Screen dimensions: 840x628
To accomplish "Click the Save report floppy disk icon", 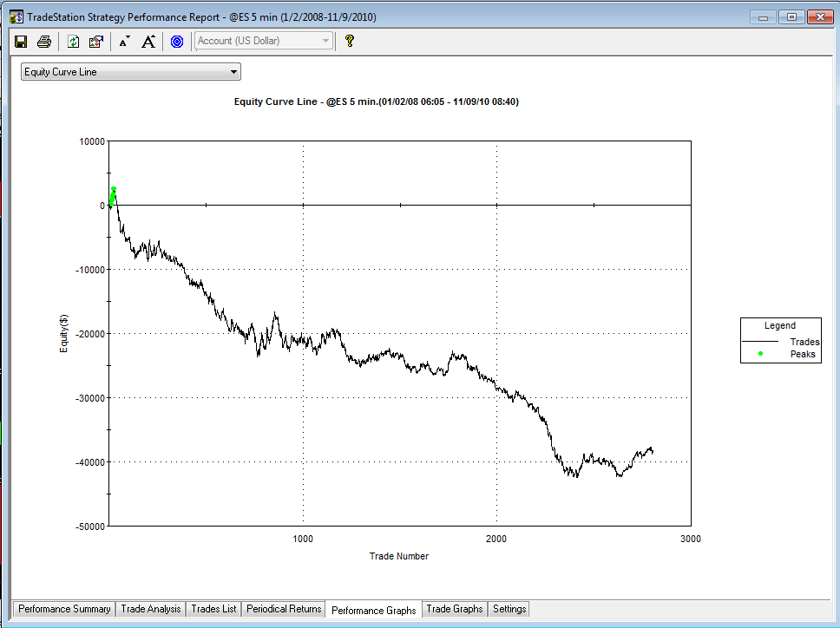I will 21,42.
